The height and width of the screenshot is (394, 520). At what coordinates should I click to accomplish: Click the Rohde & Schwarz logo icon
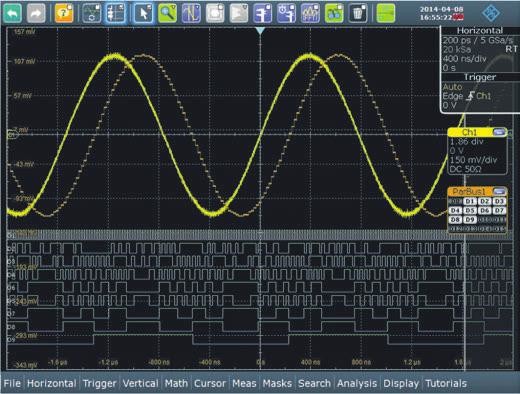click(x=491, y=13)
